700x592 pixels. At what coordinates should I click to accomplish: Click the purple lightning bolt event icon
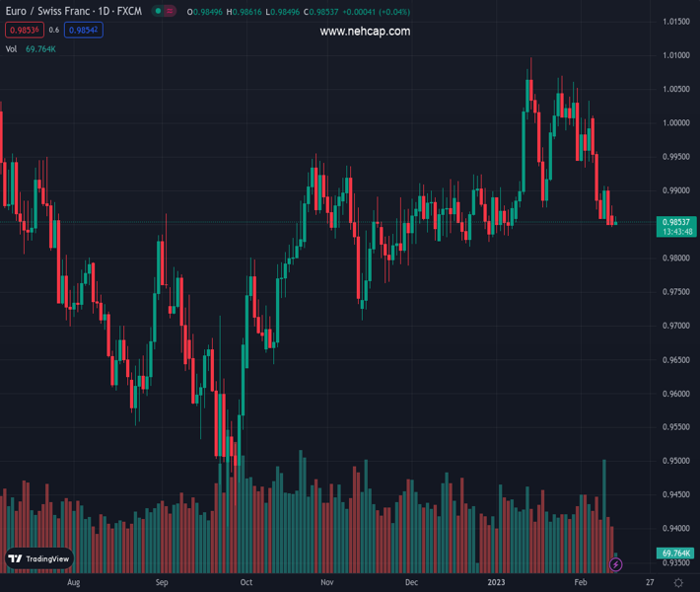615,564
